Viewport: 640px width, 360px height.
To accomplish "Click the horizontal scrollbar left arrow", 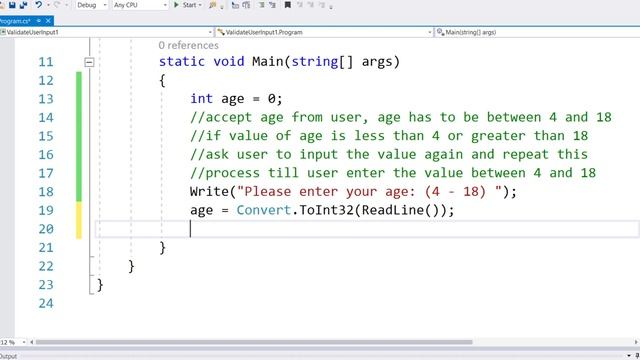I will [31, 342].
